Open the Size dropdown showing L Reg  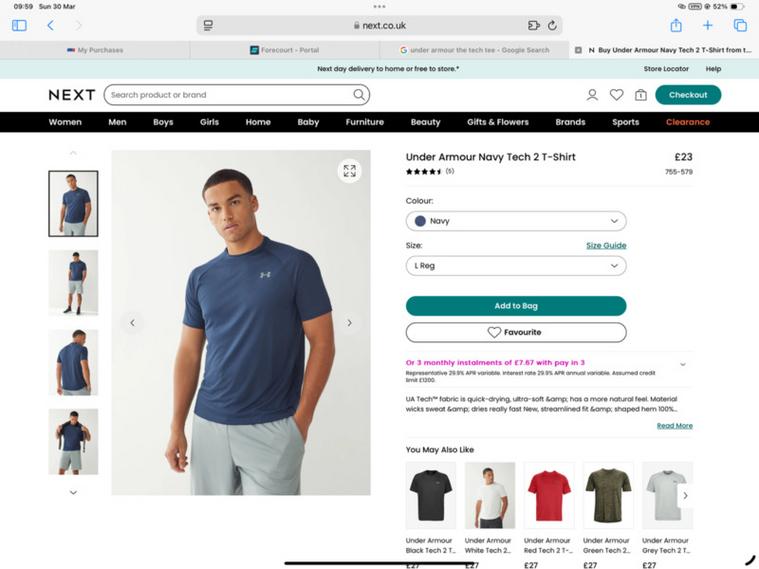click(x=516, y=266)
